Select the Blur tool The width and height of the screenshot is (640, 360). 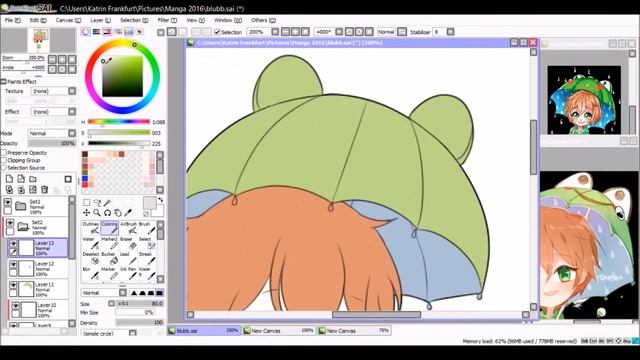pos(91,273)
